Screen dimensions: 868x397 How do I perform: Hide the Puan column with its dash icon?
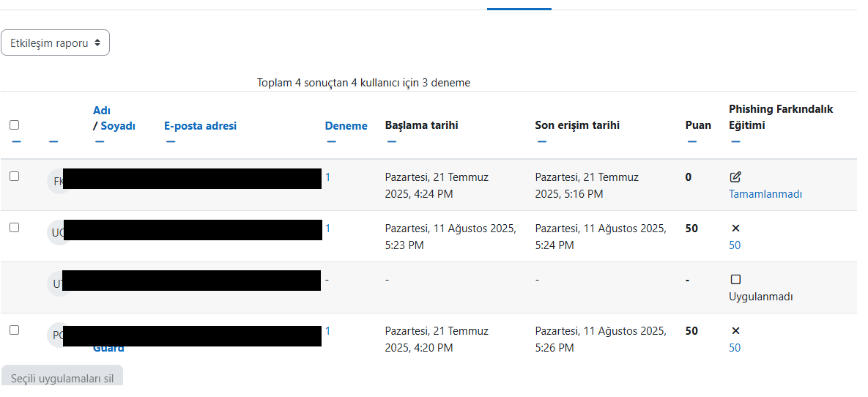[x=691, y=141]
